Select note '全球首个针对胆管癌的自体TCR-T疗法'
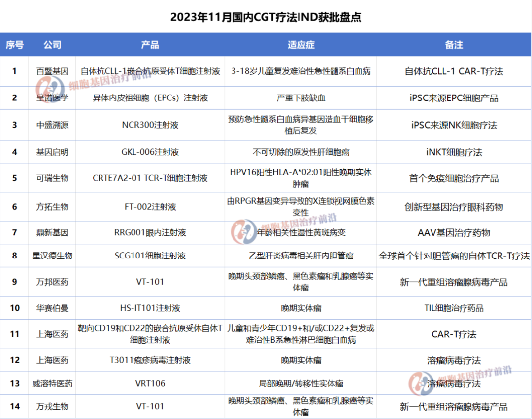This screenshot has height=419, width=532. point(454,256)
